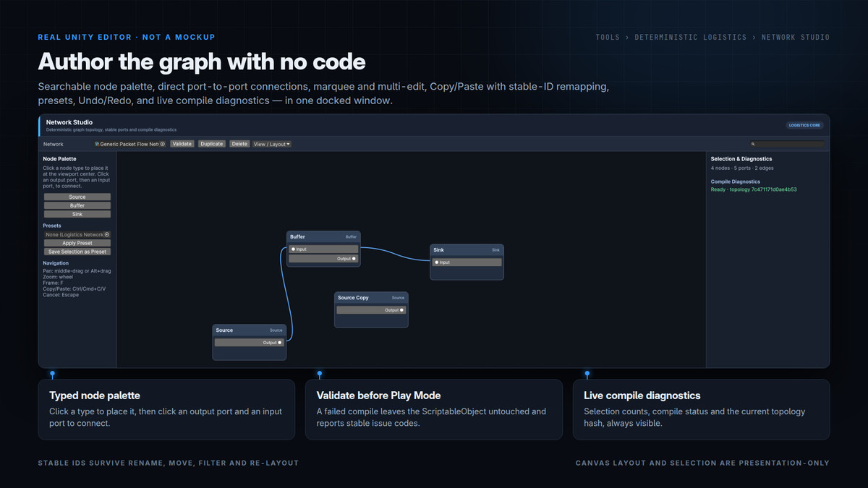Select the Sink node by its title bar
The height and width of the screenshot is (488, 868).
point(467,250)
